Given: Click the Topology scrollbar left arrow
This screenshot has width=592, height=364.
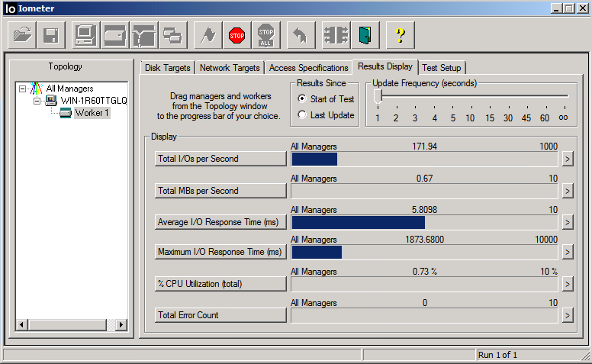Looking at the screenshot, I should coord(22,325).
